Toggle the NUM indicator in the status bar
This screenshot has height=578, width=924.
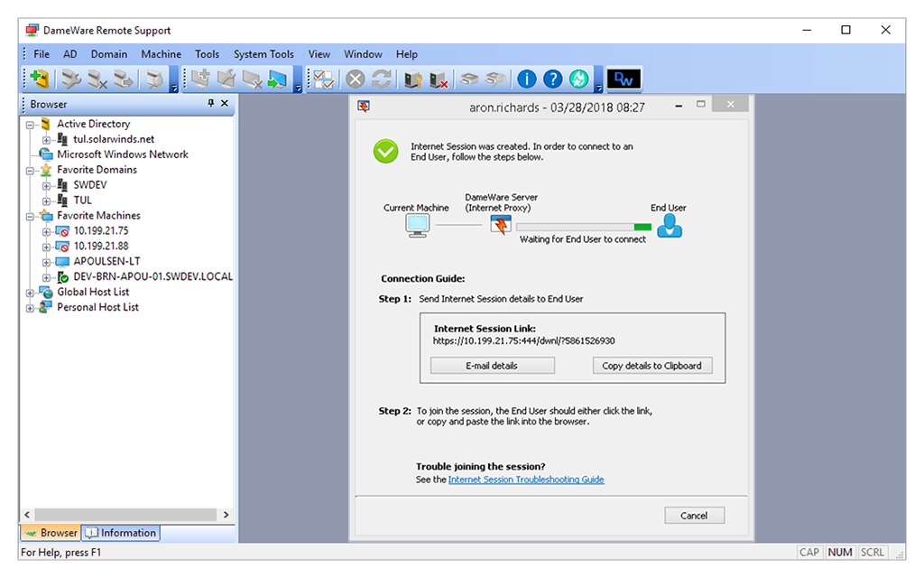tap(840, 552)
